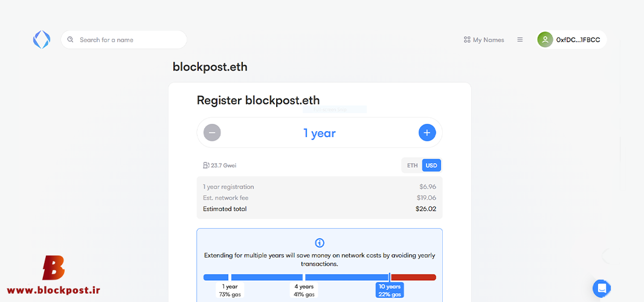Open My Names page

pyautogui.click(x=484, y=40)
